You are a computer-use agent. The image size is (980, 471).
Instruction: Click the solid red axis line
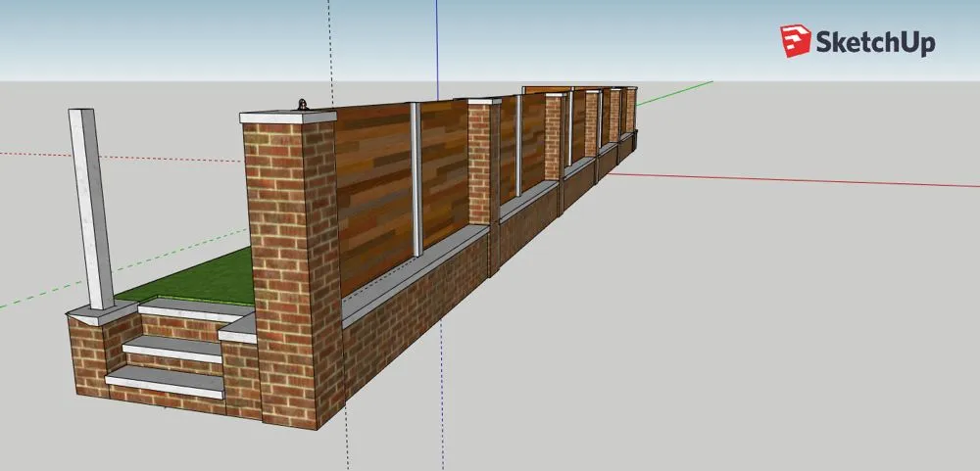pyautogui.click(x=784, y=180)
